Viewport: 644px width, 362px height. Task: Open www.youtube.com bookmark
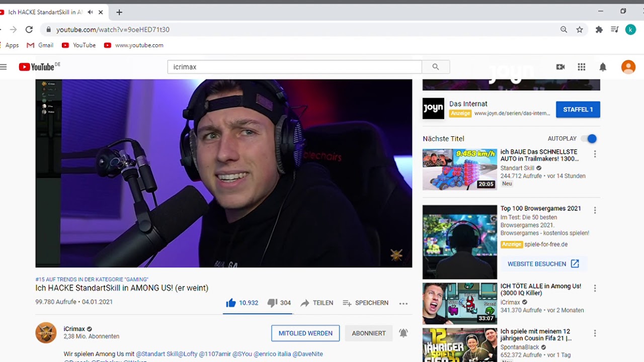[133, 45]
